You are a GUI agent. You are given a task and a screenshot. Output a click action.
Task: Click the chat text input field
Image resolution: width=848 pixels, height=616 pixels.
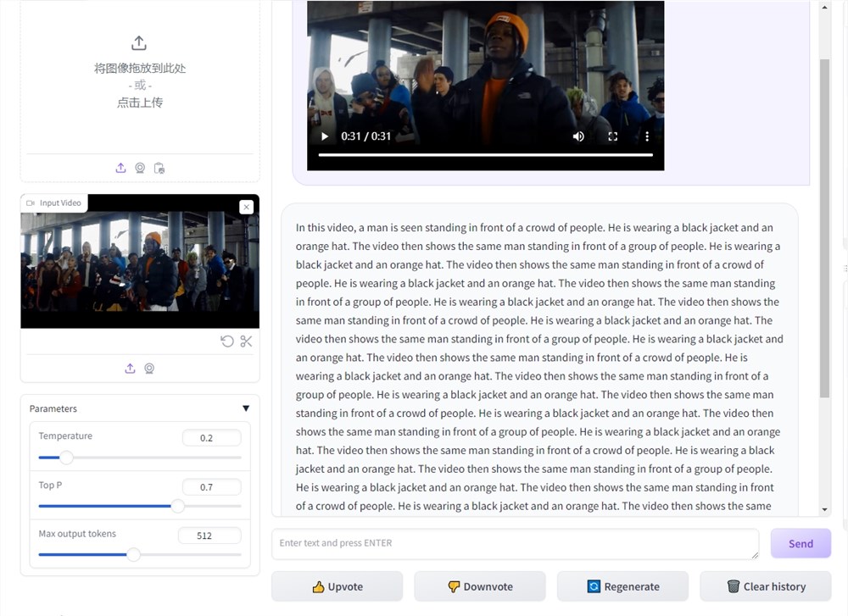[514, 543]
